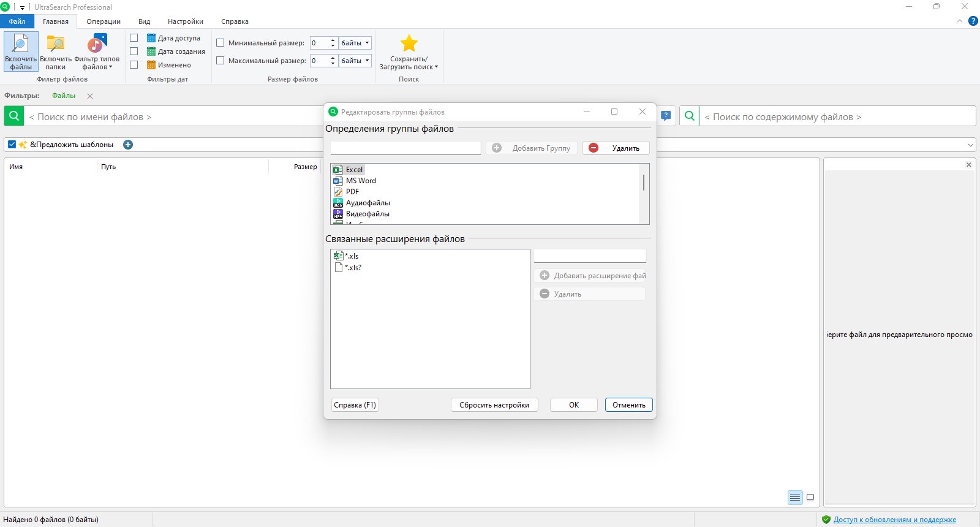Screen dimensions: 980x527
Task: Select the *.xls extension entry
Action: point(347,256)
